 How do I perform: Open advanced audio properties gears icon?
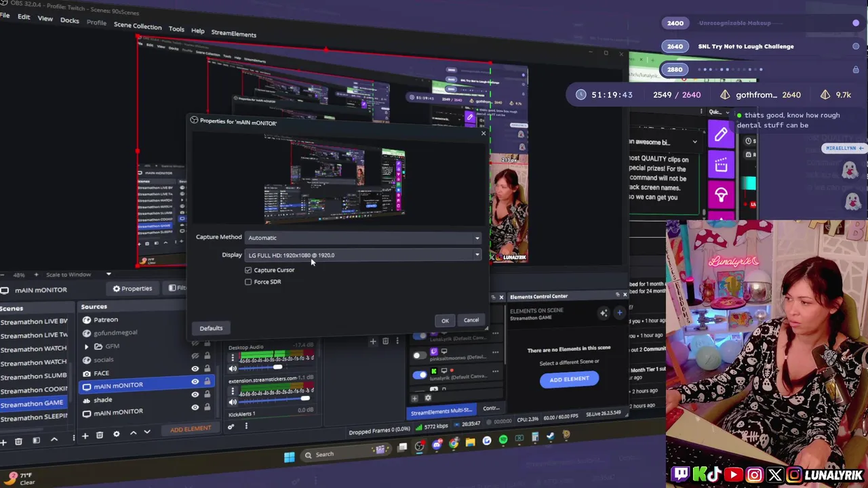click(x=231, y=426)
